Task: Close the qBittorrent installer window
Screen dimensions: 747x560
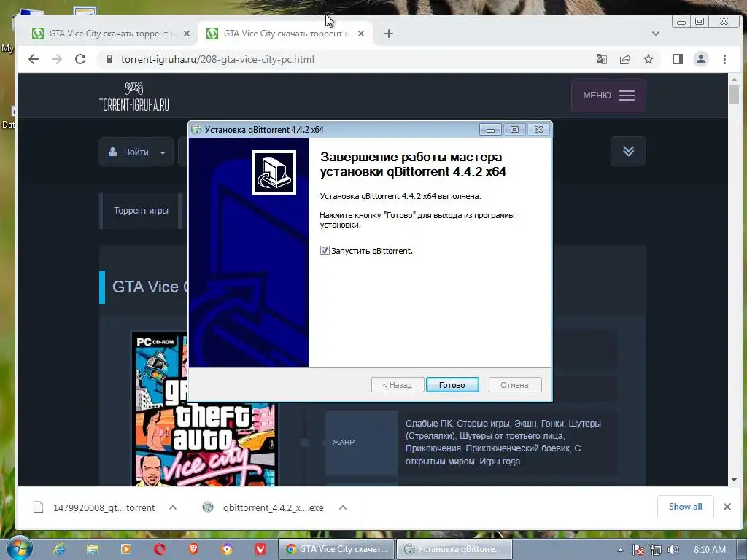Action: (x=538, y=130)
